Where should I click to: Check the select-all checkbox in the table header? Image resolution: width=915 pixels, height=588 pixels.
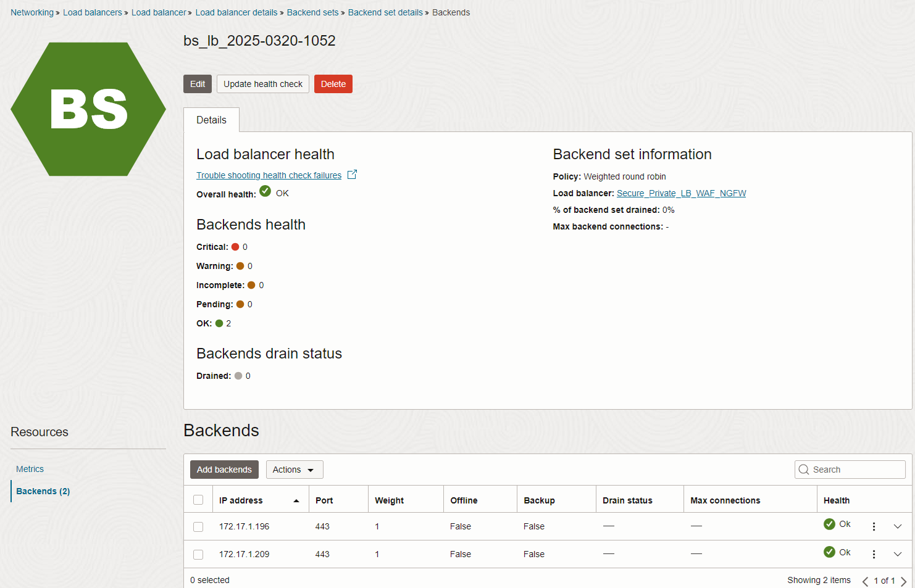[198, 500]
